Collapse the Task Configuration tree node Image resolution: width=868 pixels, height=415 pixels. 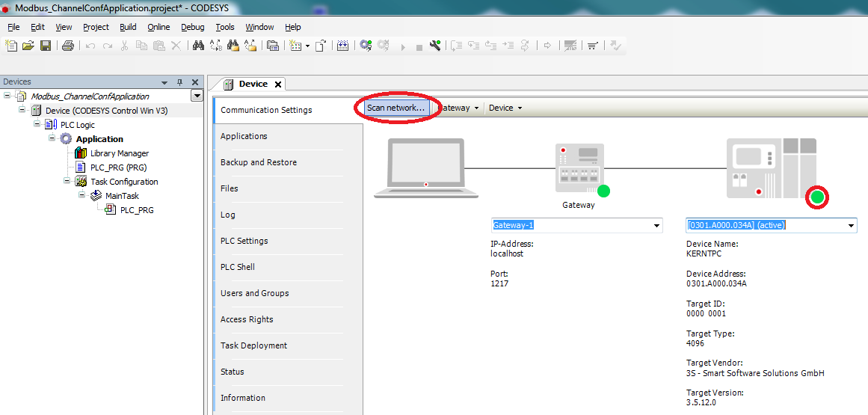pos(67,182)
